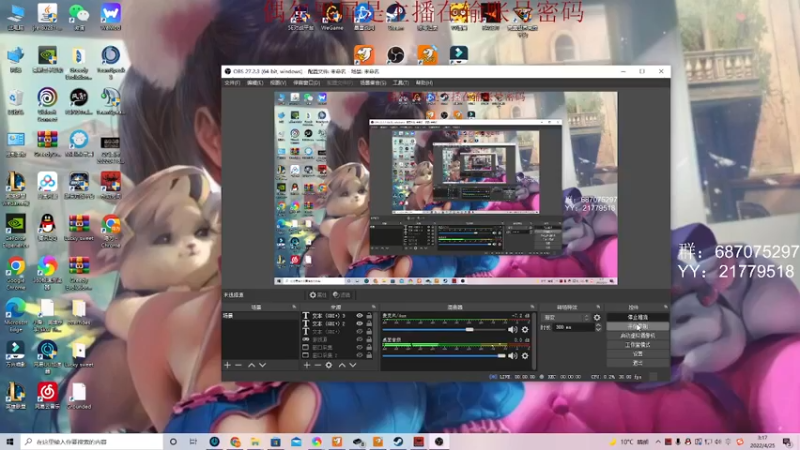
Task: Open the 编辑(E) menu
Action: point(255,83)
